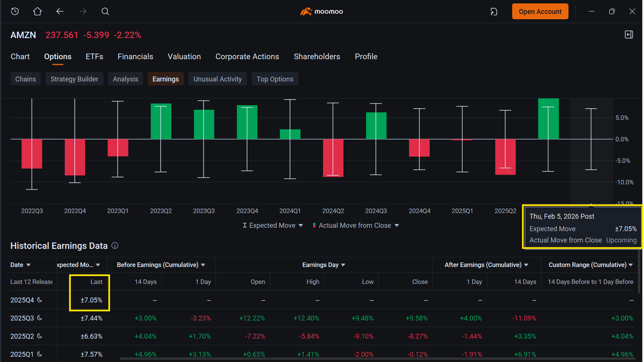Image resolution: width=644 pixels, height=362 pixels.
Task: Open the Unusual Activity sub-tab
Action: (x=218, y=79)
